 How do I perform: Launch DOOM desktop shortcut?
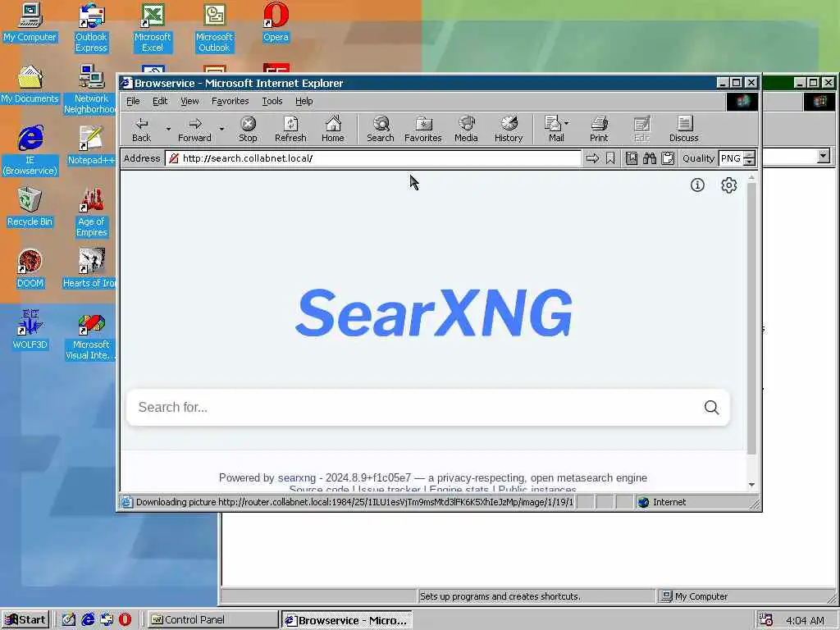[x=30, y=268]
